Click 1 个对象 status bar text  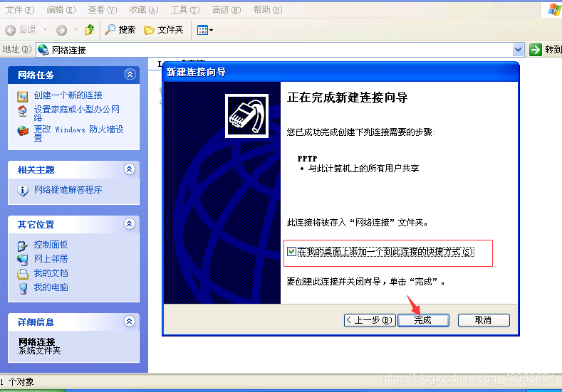[x=17, y=381]
